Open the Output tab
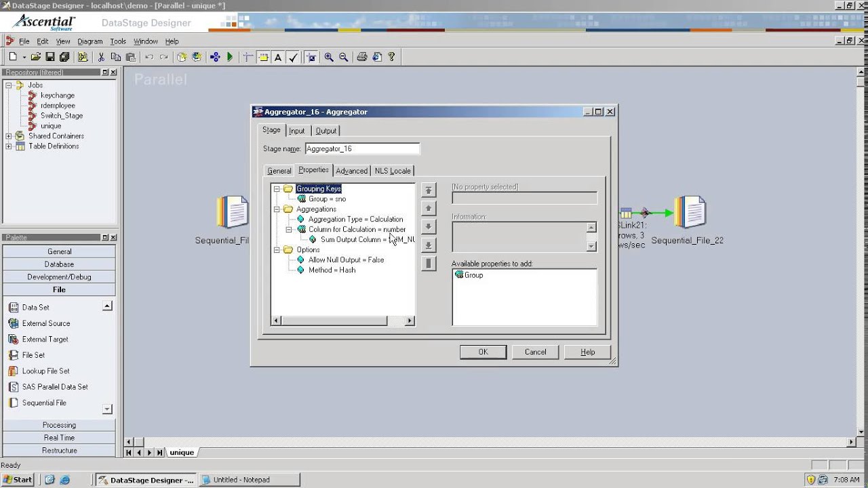The width and height of the screenshot is (868, 488). pyautogui.click(x=325, y=131)
